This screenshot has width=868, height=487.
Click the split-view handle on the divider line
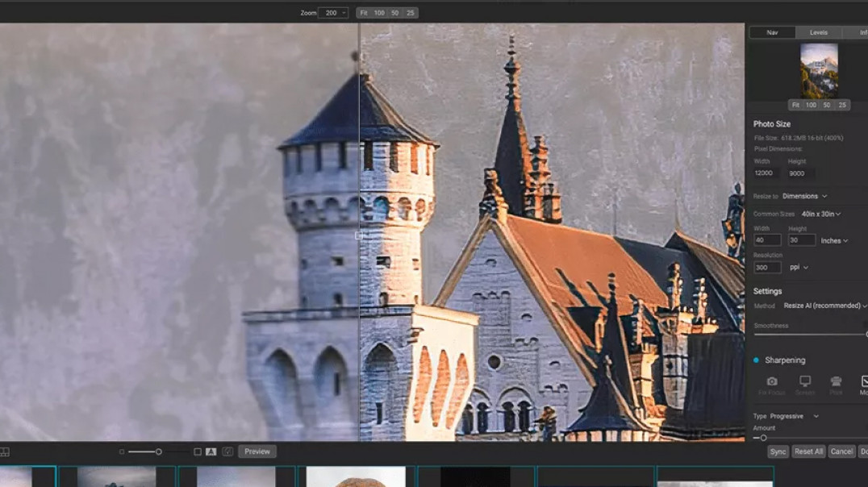click(x=359, y=235)
